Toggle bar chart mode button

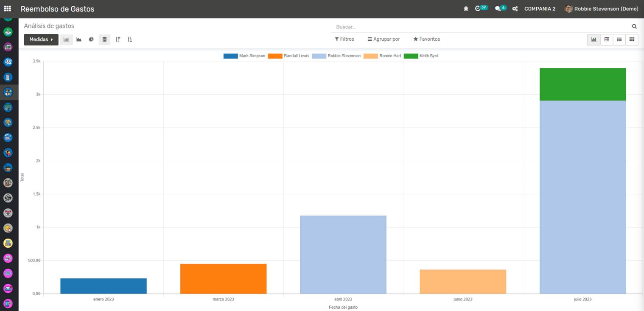coord(66,39)
